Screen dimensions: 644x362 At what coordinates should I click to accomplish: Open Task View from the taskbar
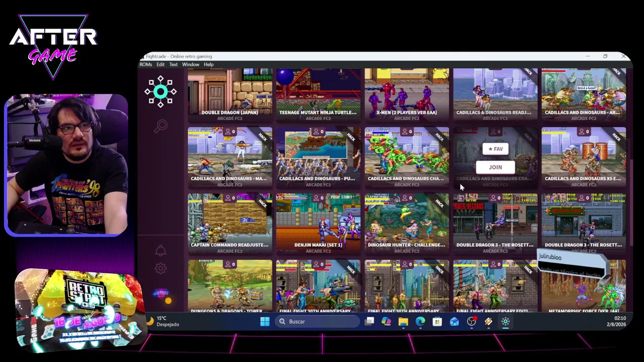369,322
